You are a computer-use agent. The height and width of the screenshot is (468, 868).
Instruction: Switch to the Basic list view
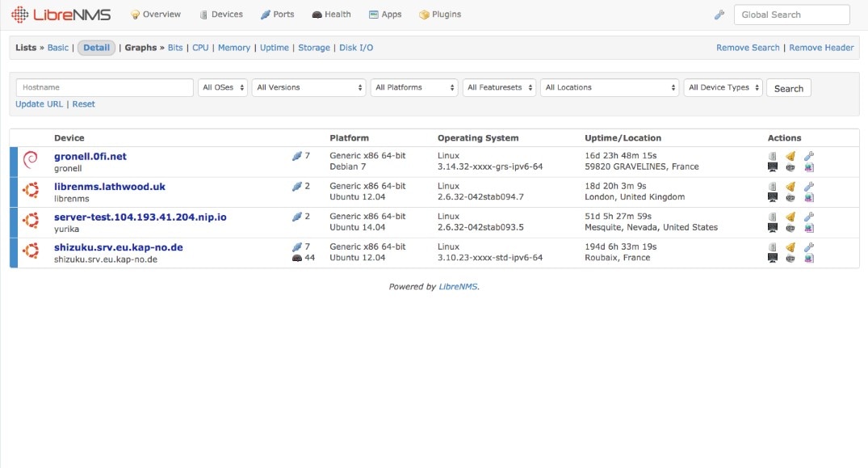(x=58, y=48)
